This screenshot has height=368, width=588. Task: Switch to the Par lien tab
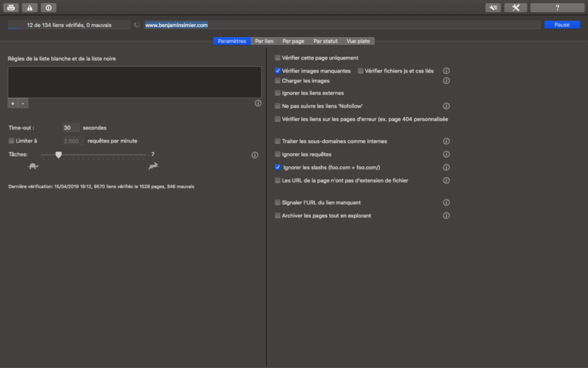point(264,41)
